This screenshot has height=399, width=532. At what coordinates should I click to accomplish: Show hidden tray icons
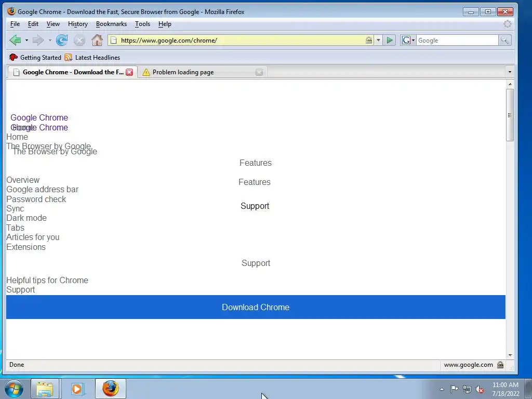point(442,389)
